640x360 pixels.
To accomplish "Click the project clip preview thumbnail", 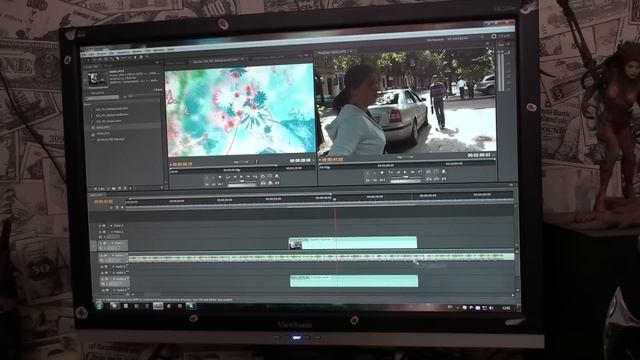I will [x=97, y=79].
